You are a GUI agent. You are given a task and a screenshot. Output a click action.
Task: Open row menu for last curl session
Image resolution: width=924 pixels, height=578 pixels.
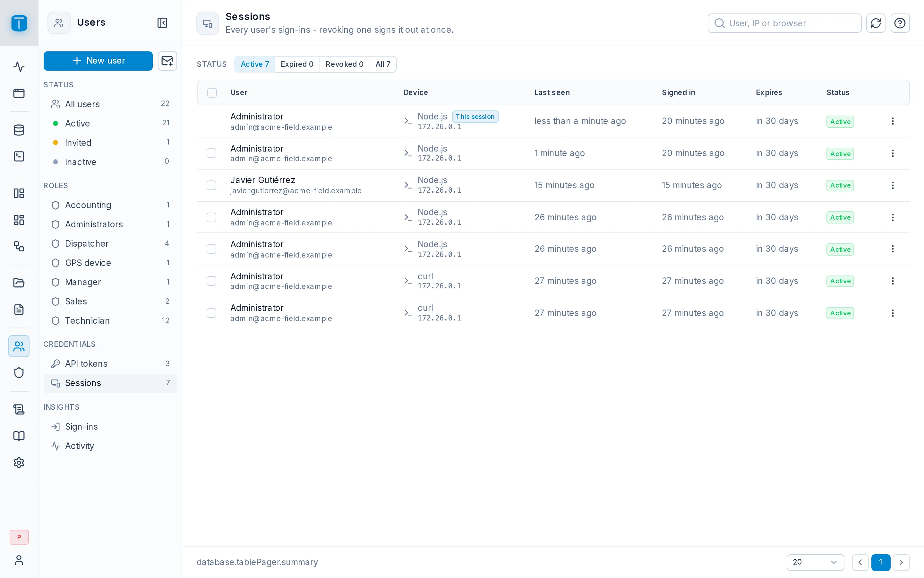(893, 313)
